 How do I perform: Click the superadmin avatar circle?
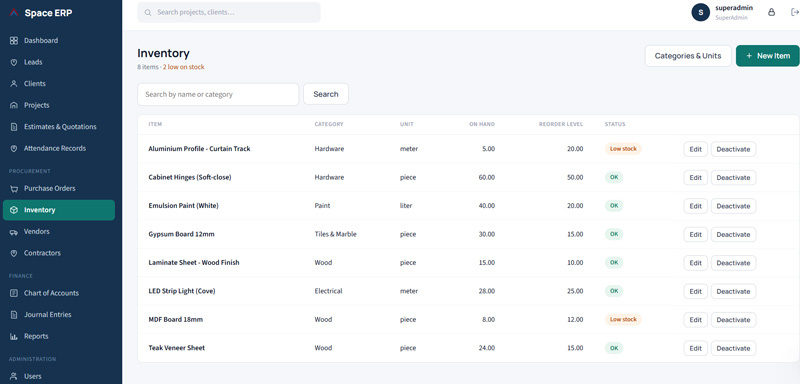(701, 12)
